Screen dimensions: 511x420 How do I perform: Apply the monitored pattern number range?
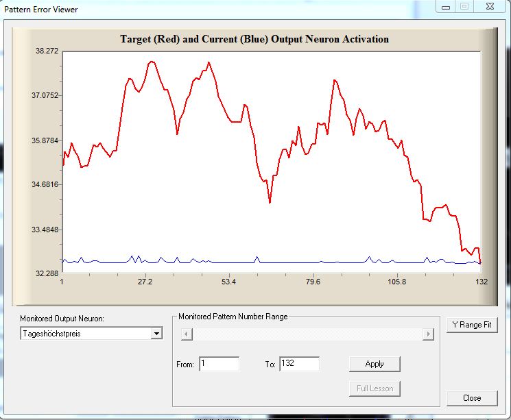pos(374,364)
